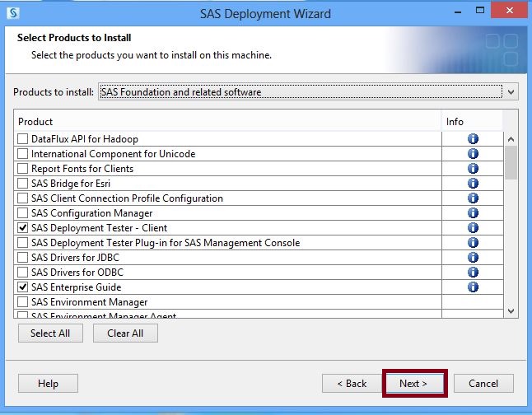
Task: Show info for SAS Configuration Manager
Action: pos(473,212)
